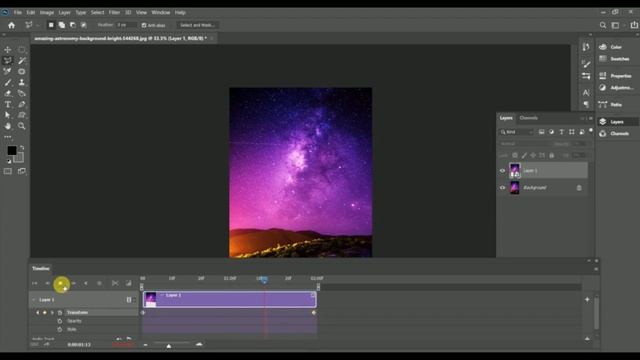Click the Feather input field
This screenshot has height=360, width=640.
click(x=127, y=25)
